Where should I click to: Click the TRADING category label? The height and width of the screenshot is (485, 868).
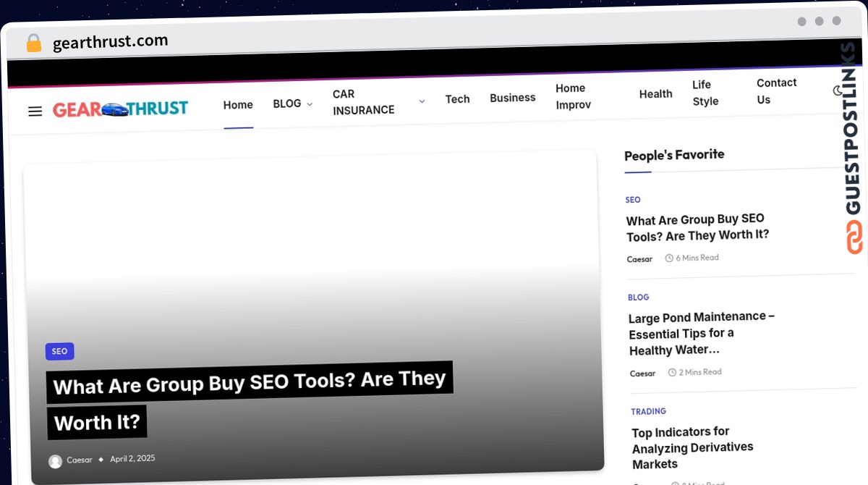click(x=648, y=411)
